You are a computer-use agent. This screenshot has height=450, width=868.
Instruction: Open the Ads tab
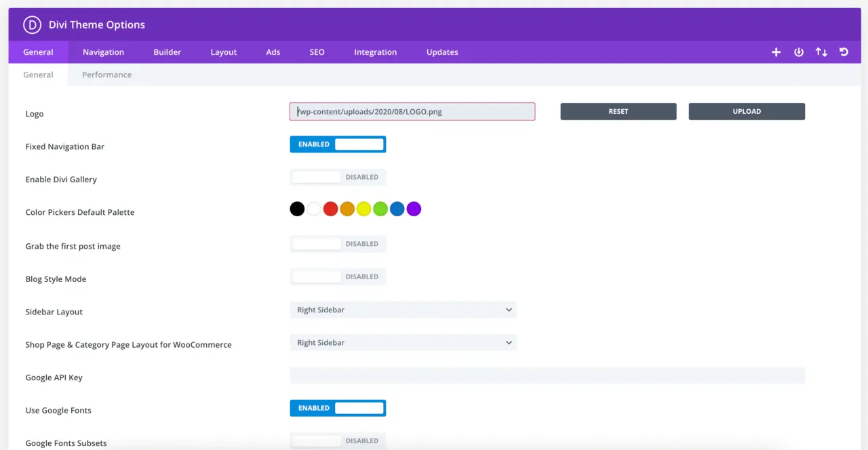(x=273, y=52)
